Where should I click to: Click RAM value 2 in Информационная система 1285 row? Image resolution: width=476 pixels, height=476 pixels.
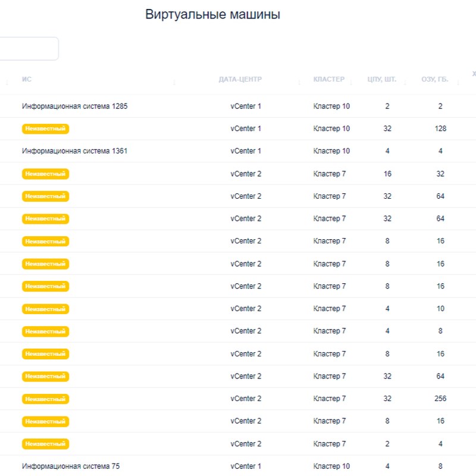pyautogui.click(x=440, y=107)
